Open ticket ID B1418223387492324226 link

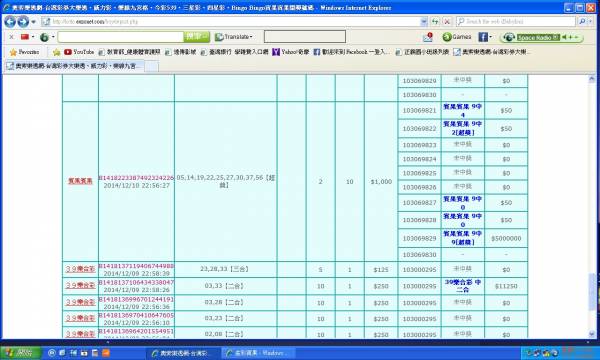[x=136, y=178]
